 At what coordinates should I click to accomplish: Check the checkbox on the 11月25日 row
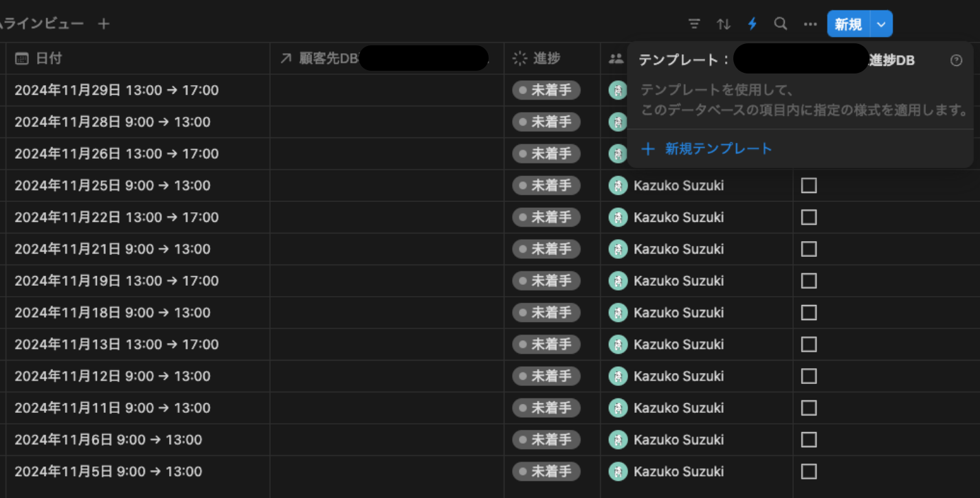tap(808, 185)
